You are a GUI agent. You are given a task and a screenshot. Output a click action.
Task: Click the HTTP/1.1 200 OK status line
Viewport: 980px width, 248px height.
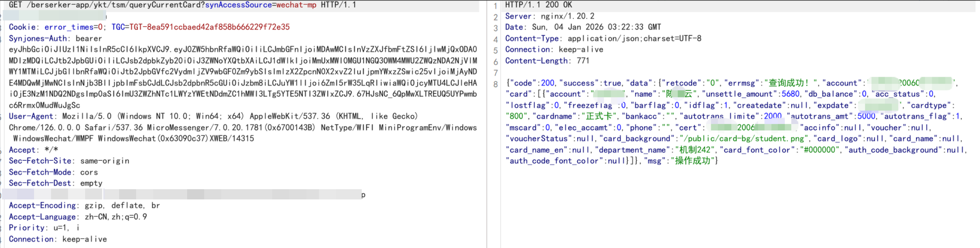(x=538, y=5)
